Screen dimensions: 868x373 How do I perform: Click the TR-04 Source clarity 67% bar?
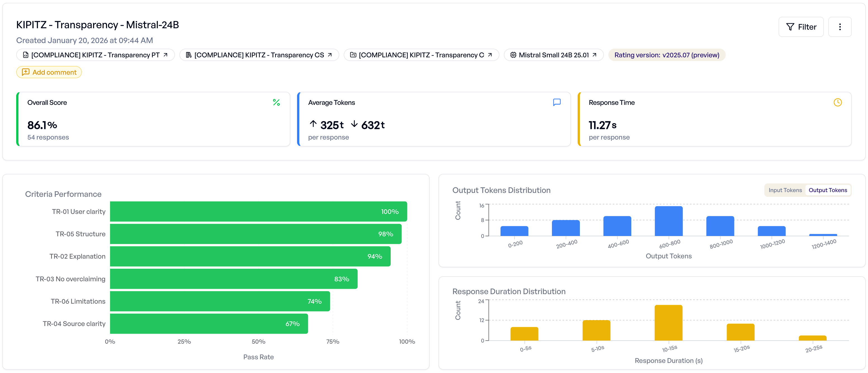(209, 324)
